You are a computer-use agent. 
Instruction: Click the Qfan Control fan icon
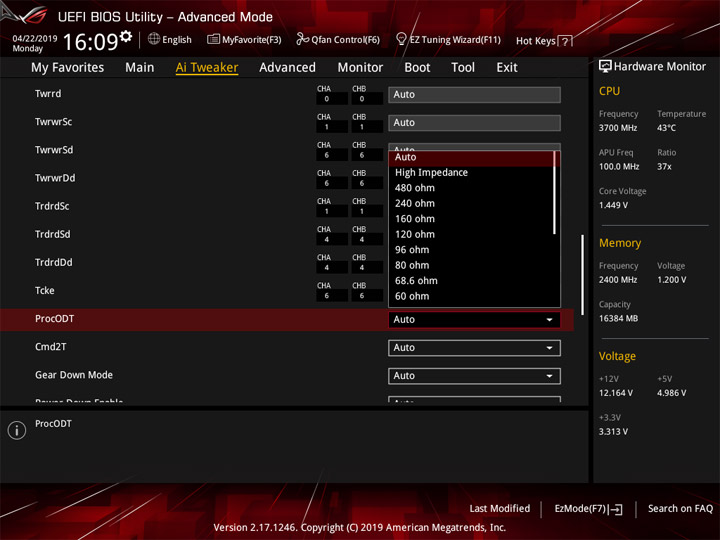tap(302, 39)
